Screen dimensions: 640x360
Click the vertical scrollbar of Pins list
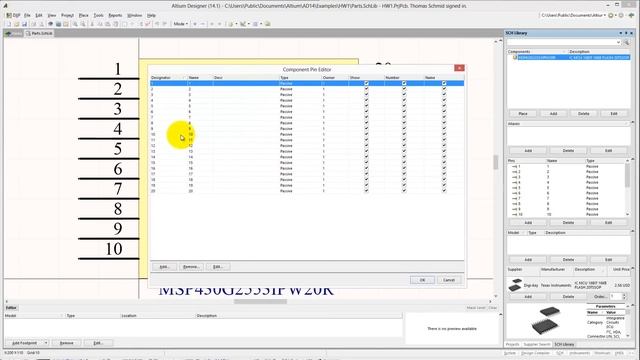pyautogui.click(x=627, y=176)
